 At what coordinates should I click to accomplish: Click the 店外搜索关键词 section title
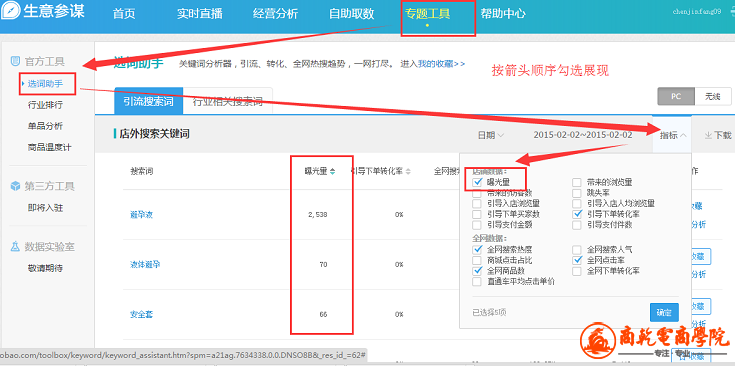coord(154,134)
